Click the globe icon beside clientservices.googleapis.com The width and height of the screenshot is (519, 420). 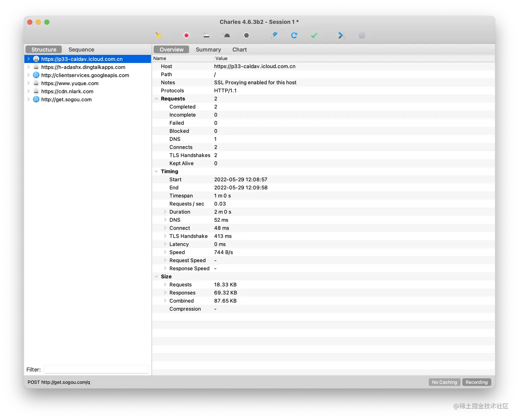coord(36,75)
